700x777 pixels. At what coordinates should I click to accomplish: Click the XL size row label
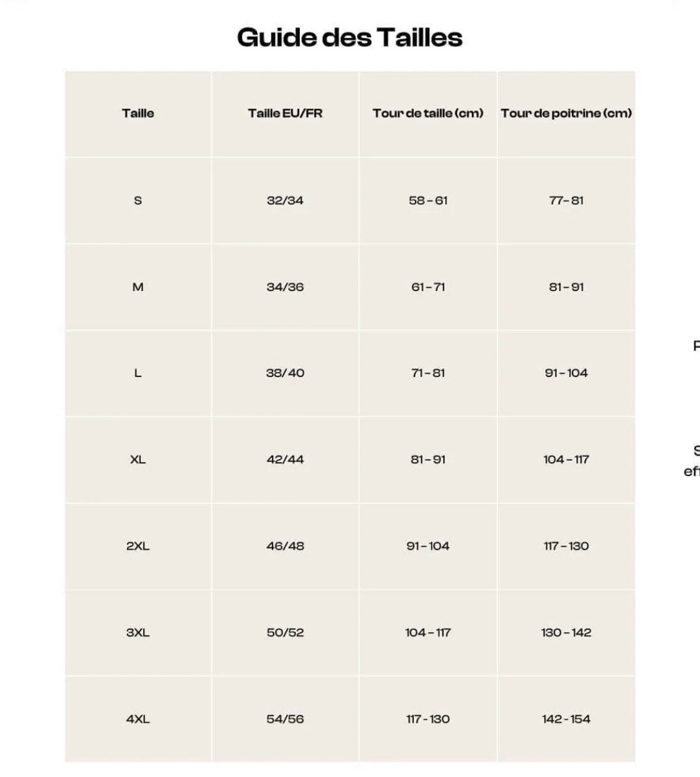(x=138, y=460)
